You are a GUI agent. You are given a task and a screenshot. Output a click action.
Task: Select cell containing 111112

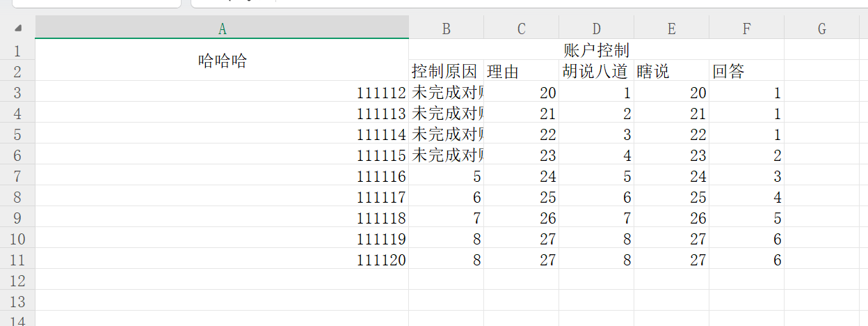[x=222, y=93]
